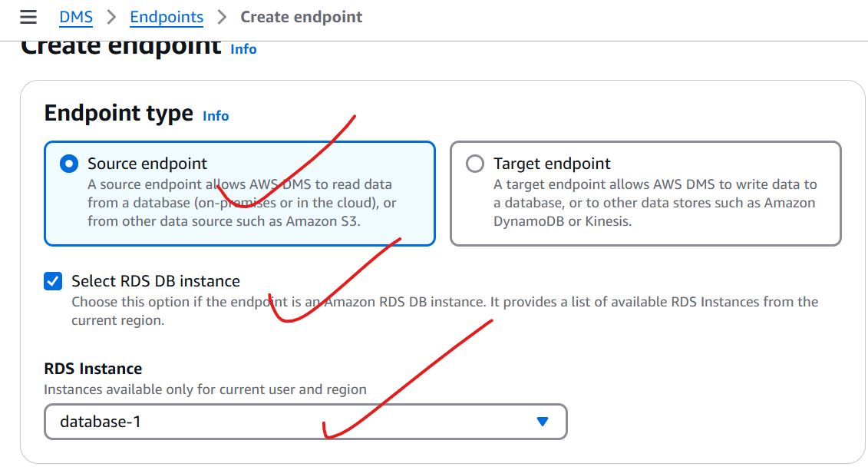Click the Target endpoint title text
The width and height of the screenshot is (868, 467).
click(552, 164)
